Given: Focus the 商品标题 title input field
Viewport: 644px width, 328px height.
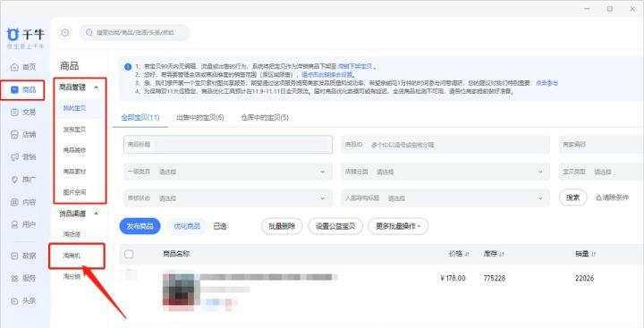Looking at the screenshot, I should point(228,145).
